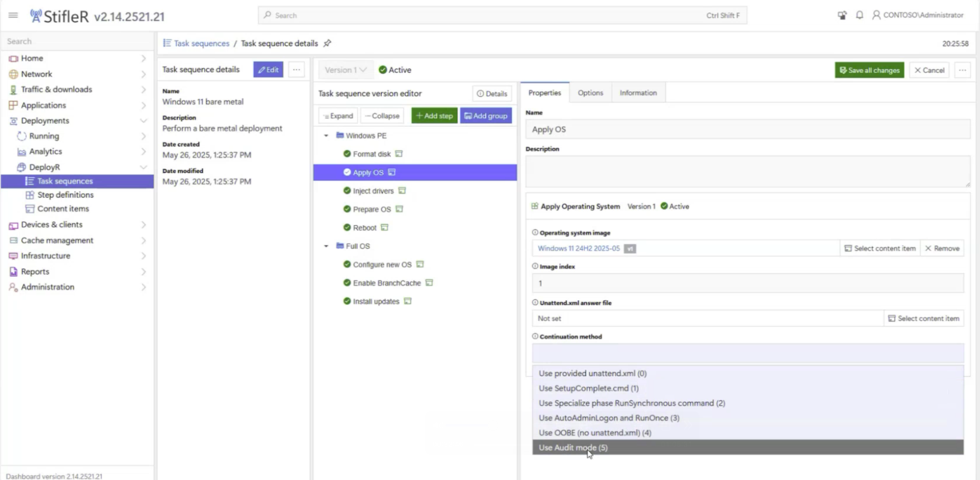The height and width of the screenshot is (480, 980).
Task: Click the Image index field
Action: [x=748, y=283]
